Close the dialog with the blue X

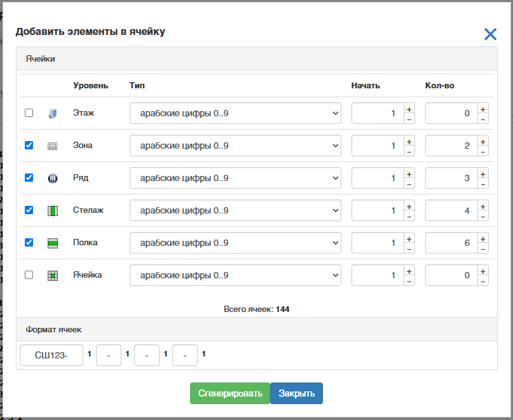490,34
